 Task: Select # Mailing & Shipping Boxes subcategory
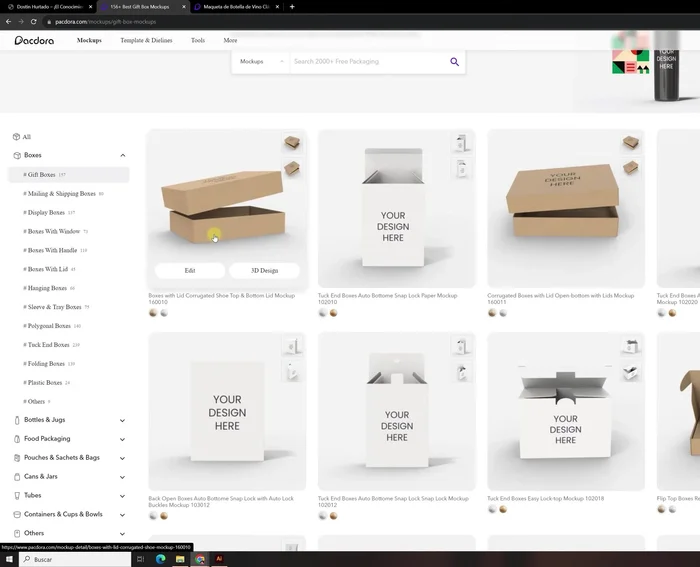(62, 194)
